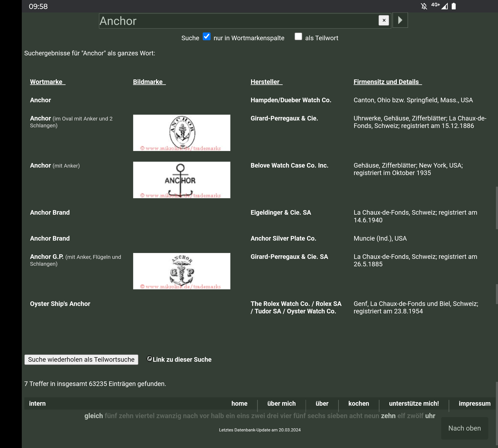The image size is (498, 448).
Task: Open the 'intern' footer menu
Action: (37, 403)
